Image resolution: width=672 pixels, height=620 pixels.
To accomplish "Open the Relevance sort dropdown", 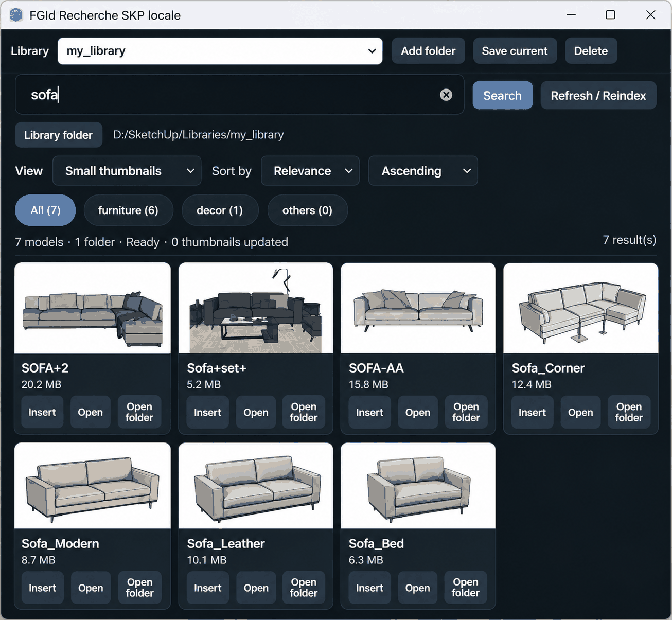I will 310,171.
